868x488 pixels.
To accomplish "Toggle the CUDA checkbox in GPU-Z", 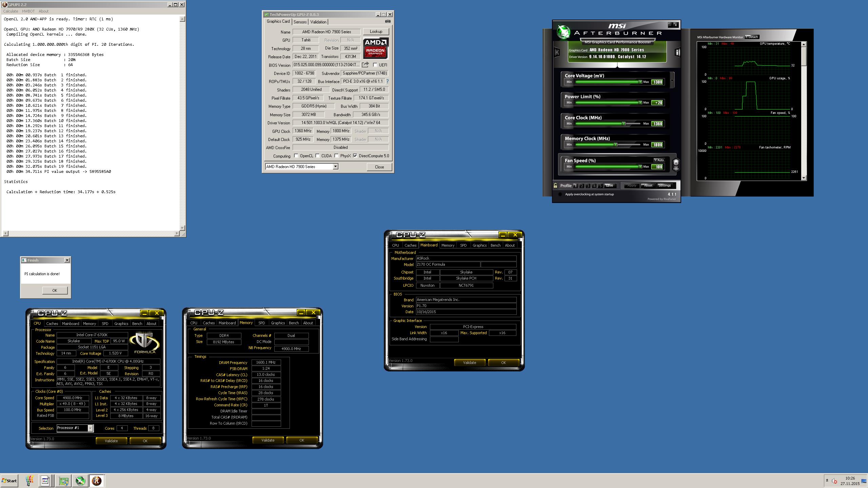I will pos(317,156).
